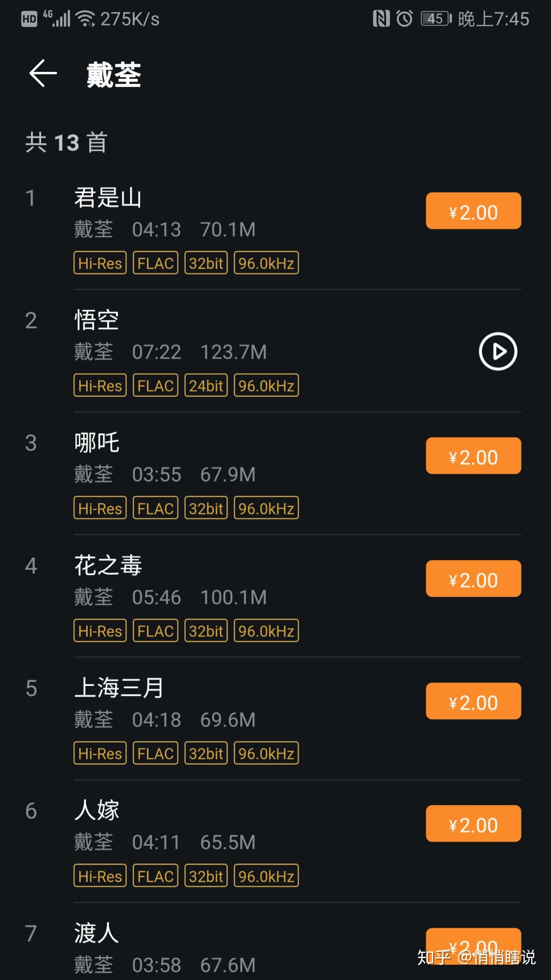Buy 花之毒 for ¥2.00
Image resolution: width=551 pixels, height=980 pixels.
coord(474,579)
